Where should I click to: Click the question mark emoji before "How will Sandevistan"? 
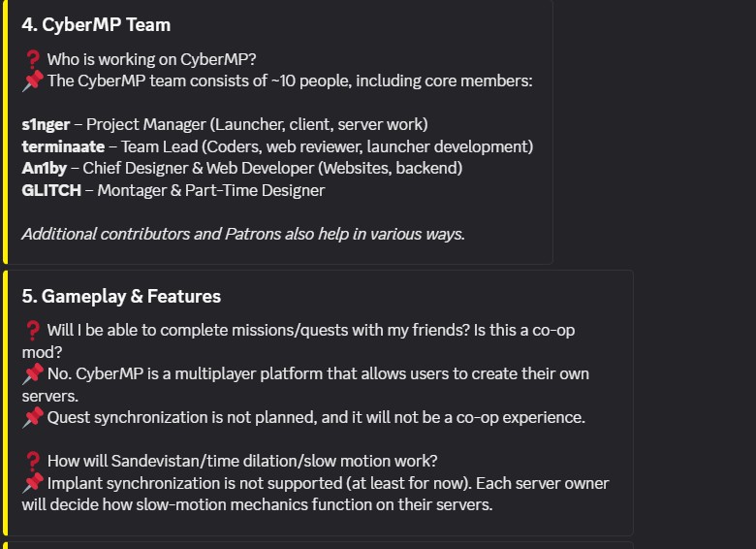tap(32, 461)
